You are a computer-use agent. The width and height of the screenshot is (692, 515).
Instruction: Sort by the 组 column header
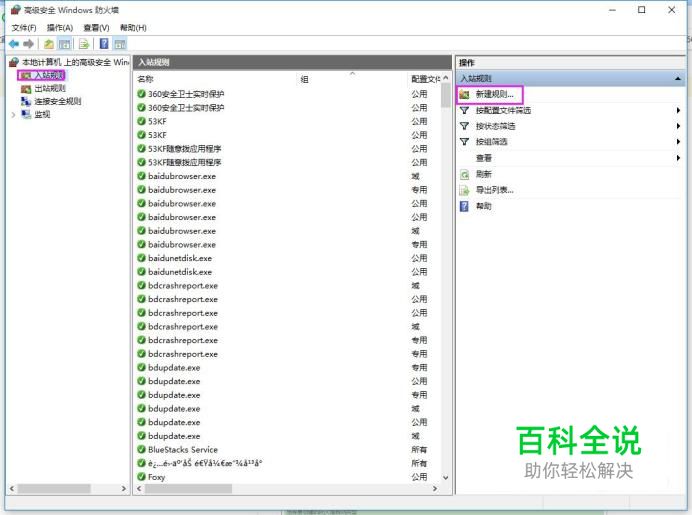point(305,79)
